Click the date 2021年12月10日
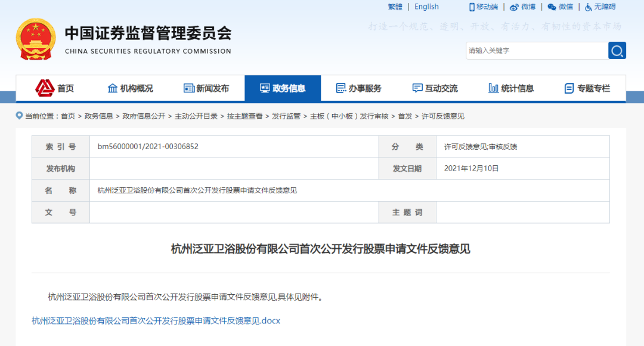This screenshot has width=644, height=346. tap(471, 168)
